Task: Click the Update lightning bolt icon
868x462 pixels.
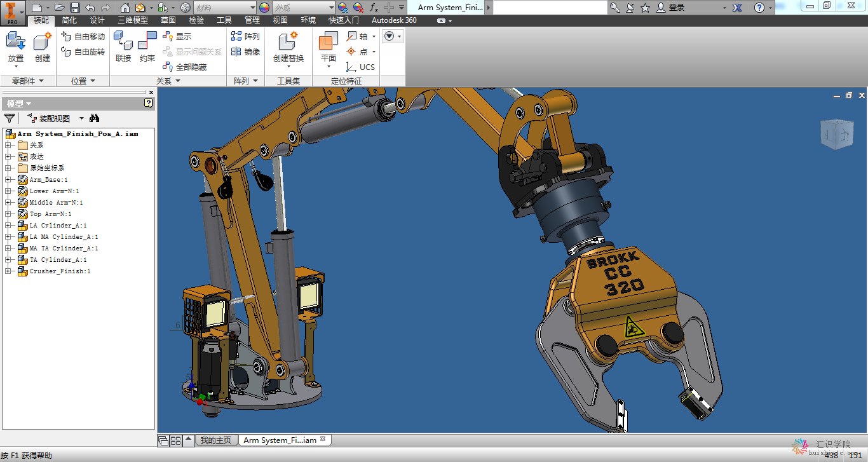Action: (140, 8)
